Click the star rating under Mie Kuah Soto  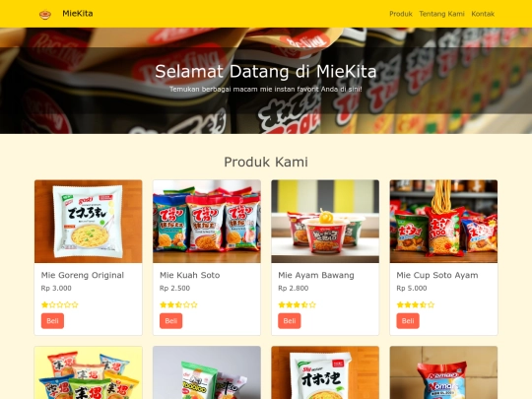point(178,304)
